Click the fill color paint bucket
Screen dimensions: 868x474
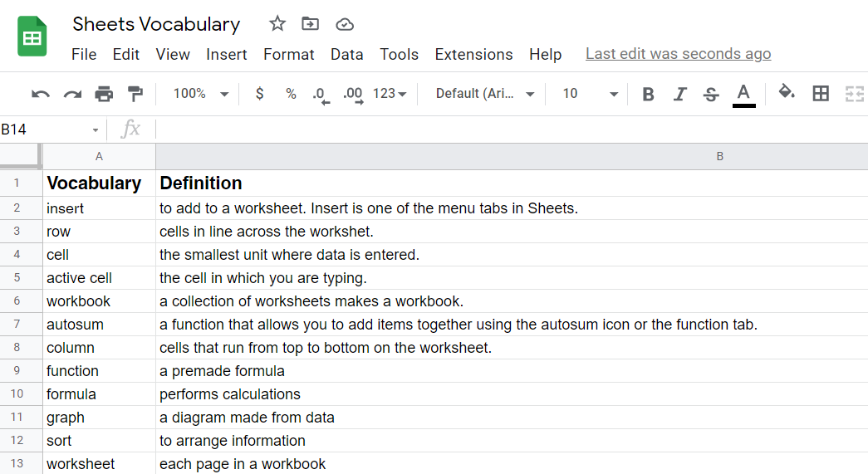pos(787,92)
